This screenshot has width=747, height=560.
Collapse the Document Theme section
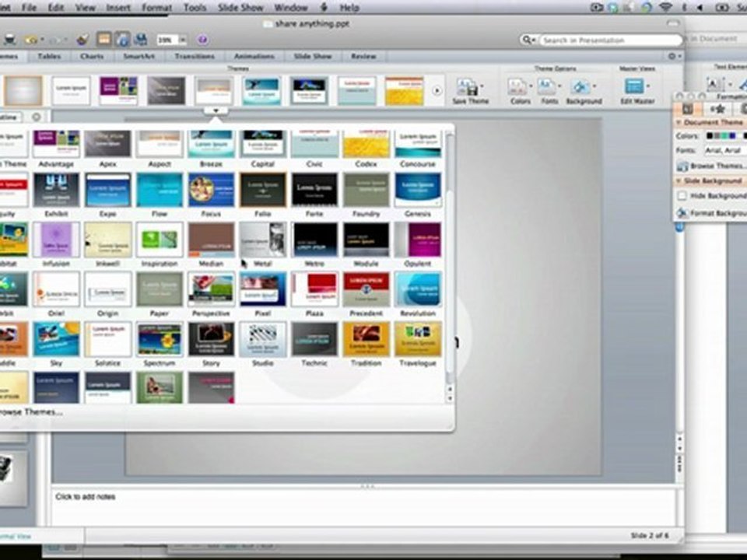pyautogui.click(x=679, y=122)
